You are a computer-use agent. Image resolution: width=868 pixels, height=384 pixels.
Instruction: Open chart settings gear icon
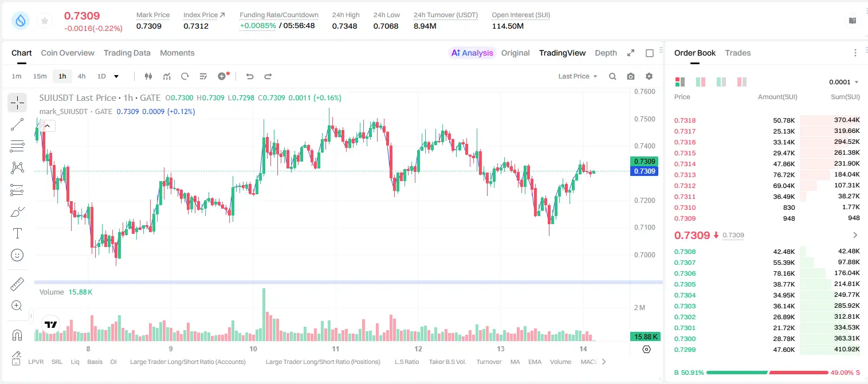pos(649,76)
